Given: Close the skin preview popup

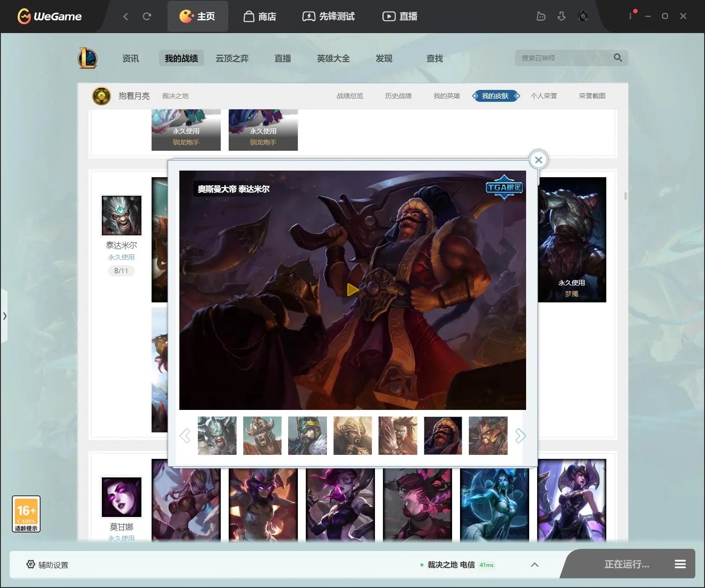Looking at the screenshot, I should 538,160.
